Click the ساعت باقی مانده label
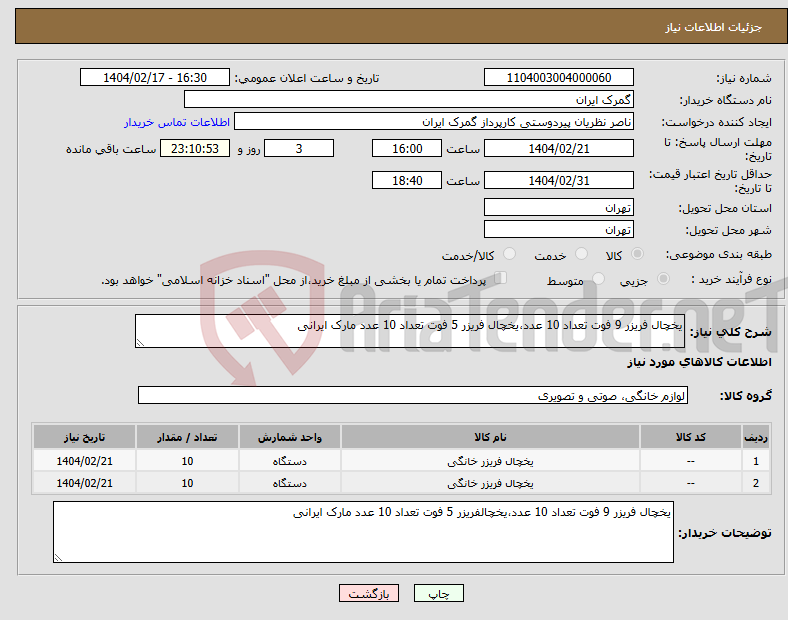This screenshot has height=620, width=788. coord(111,149)
